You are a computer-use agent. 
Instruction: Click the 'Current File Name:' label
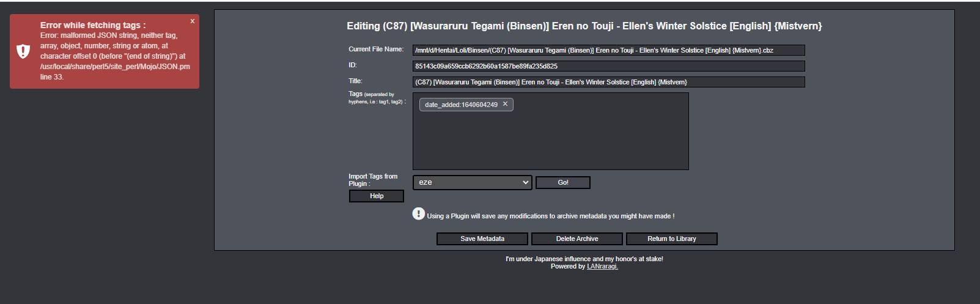[376, 49]
